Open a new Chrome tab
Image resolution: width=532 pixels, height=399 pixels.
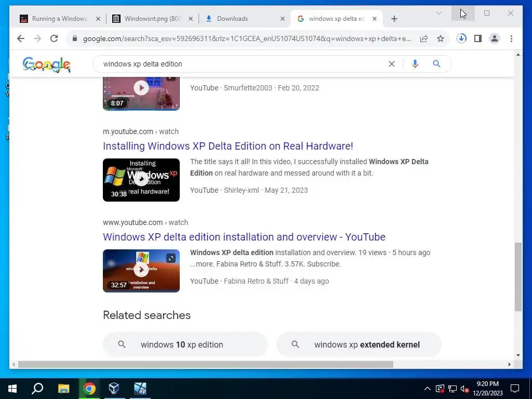(394, 19)
